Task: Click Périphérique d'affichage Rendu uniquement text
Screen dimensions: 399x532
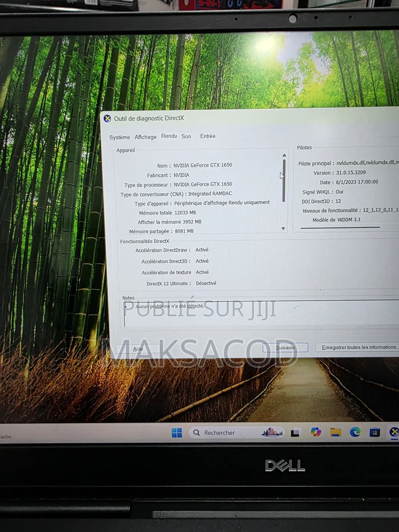Action: (x=222, y=202)
